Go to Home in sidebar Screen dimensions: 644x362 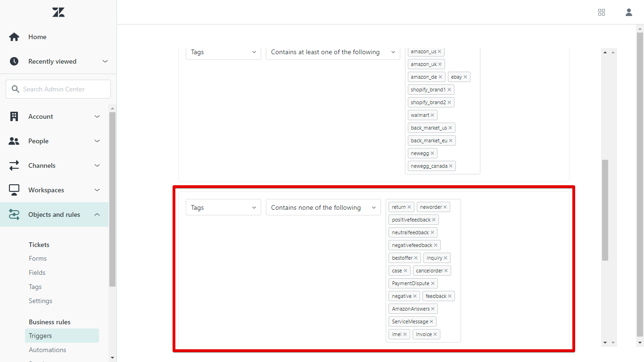pos(37,37)
